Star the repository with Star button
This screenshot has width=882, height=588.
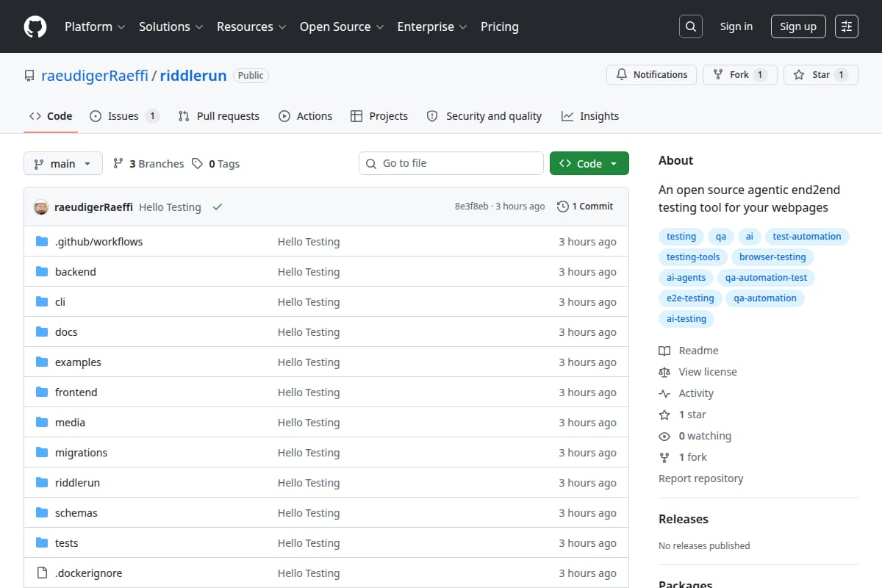(x=820, y=75)
